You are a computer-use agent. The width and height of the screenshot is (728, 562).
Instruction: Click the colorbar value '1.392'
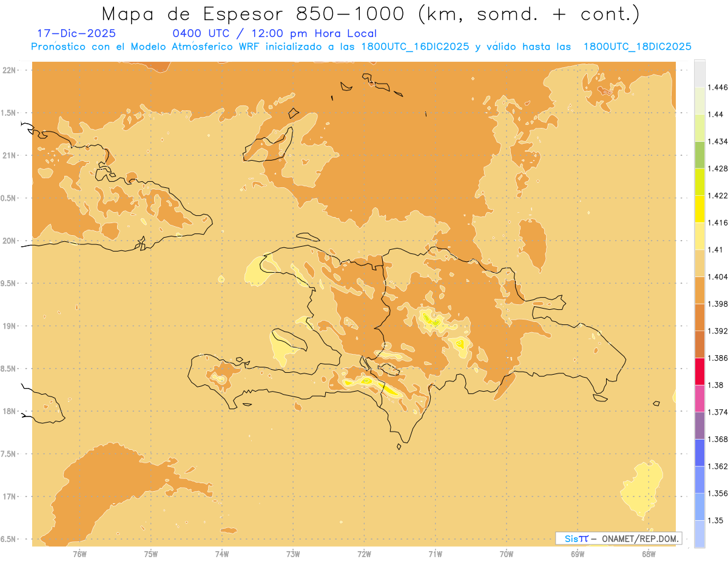point(717,331)
